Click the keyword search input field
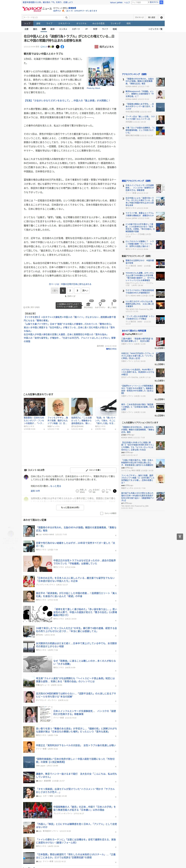 [44, 18]
